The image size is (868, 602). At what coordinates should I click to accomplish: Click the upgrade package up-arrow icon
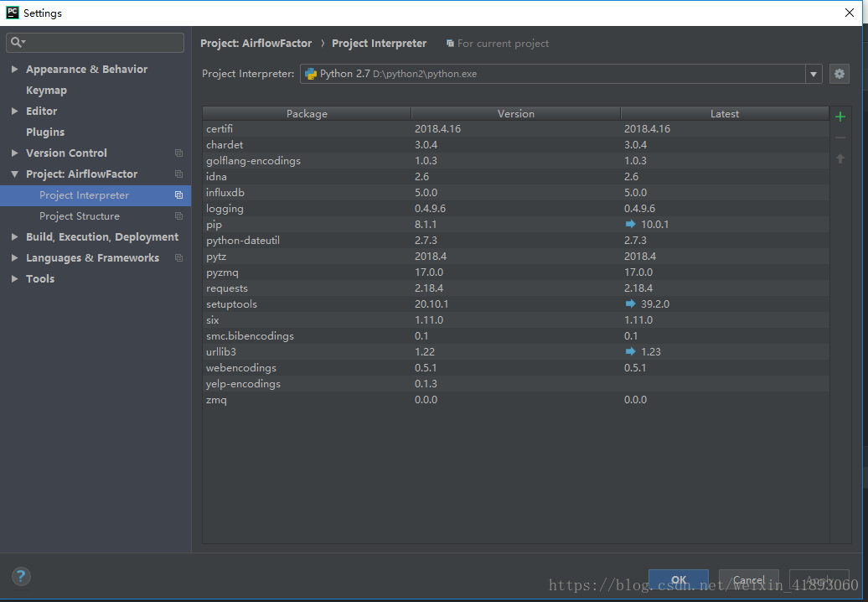[x=840, y=159]
